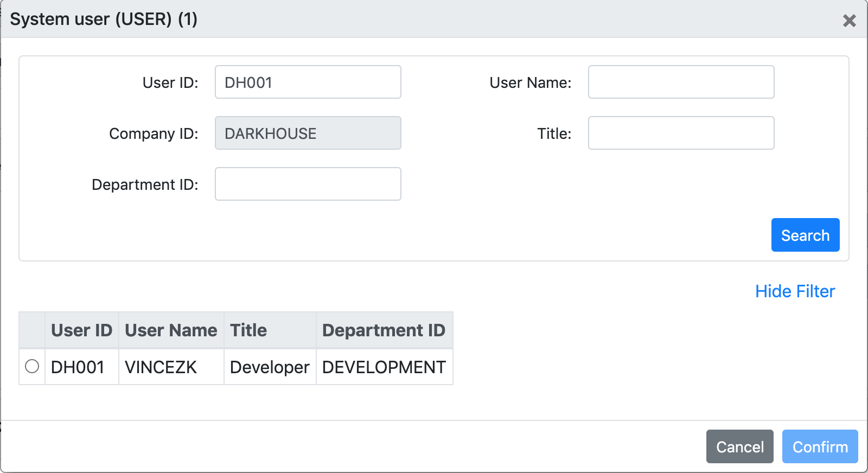
Task: Click the Developer title cell
Action: tap(270, 367)
